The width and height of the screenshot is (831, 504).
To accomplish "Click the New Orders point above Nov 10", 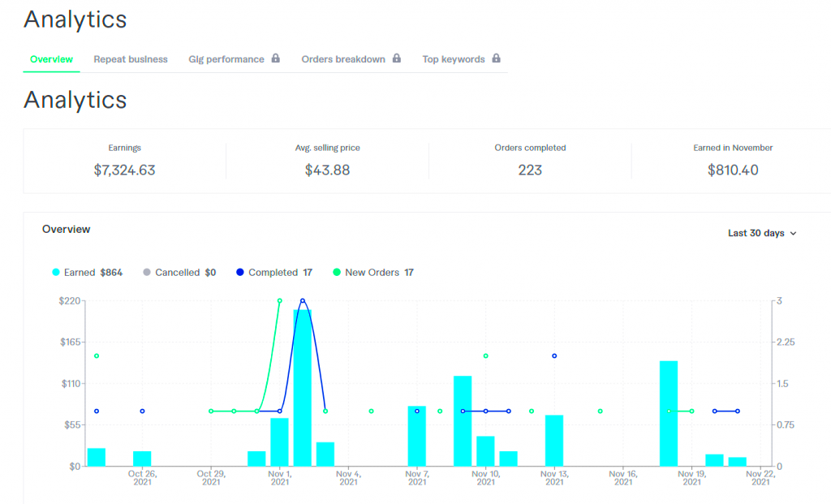I will (x=485, y=356).
